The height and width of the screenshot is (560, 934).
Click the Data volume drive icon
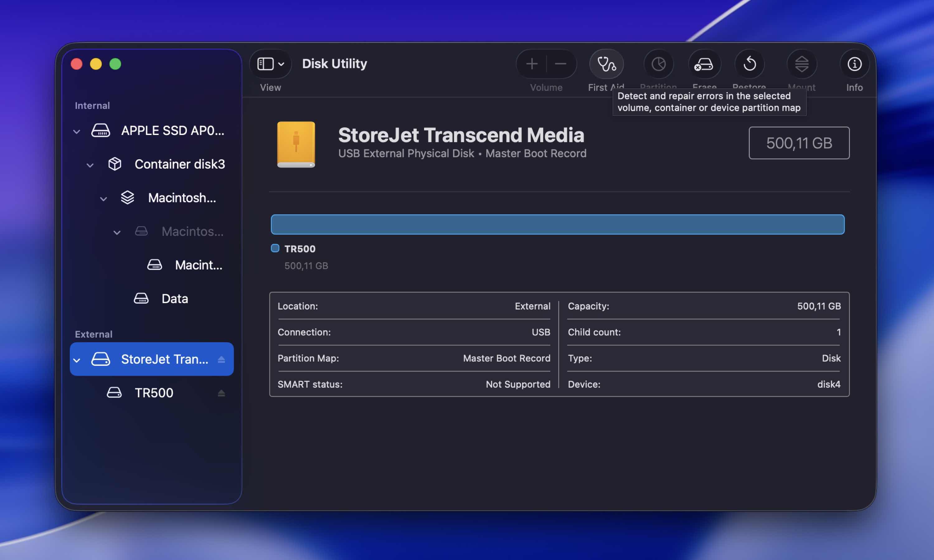point(141,298)
